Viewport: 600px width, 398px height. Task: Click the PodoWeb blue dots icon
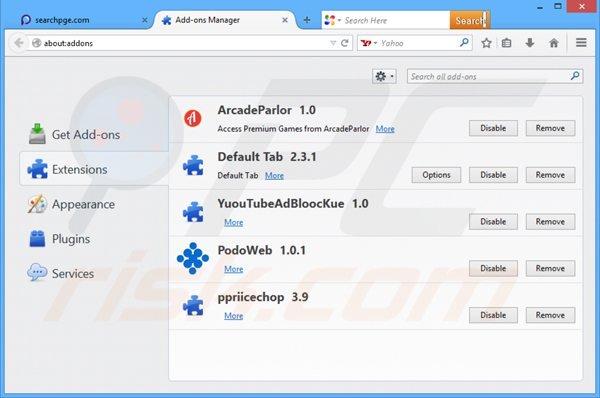pyautogui.click(x=193, y=258)
